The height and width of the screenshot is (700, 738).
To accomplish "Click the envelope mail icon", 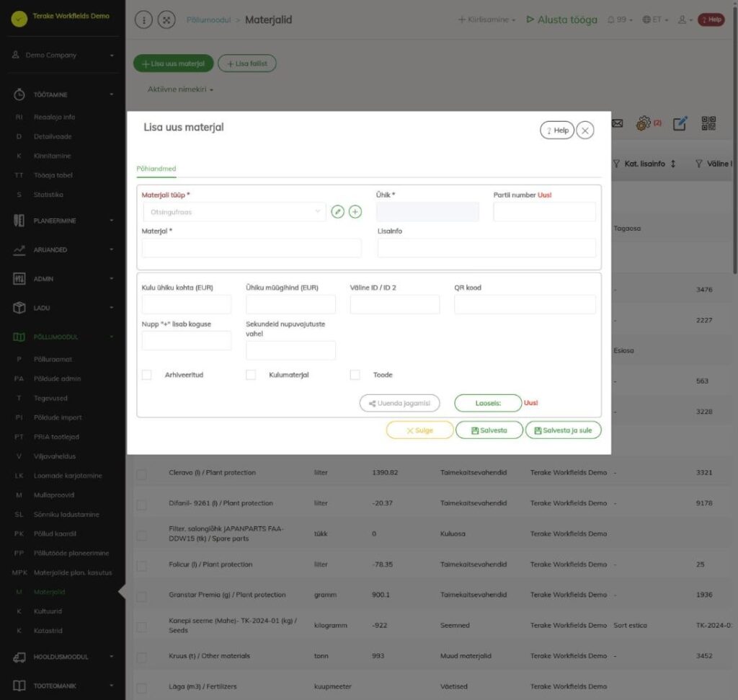I will pos(617,123).
